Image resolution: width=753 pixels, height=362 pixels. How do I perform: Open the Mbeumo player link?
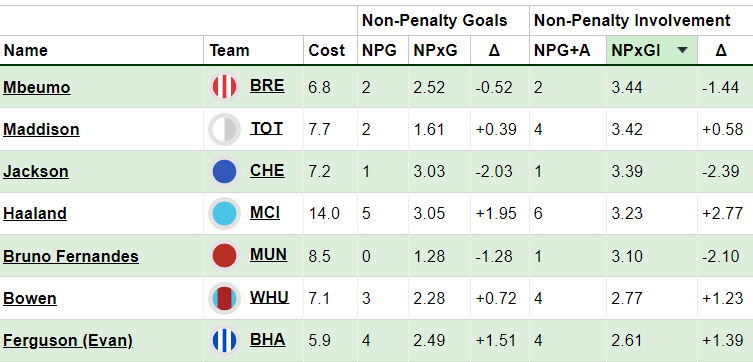[36, 87]
